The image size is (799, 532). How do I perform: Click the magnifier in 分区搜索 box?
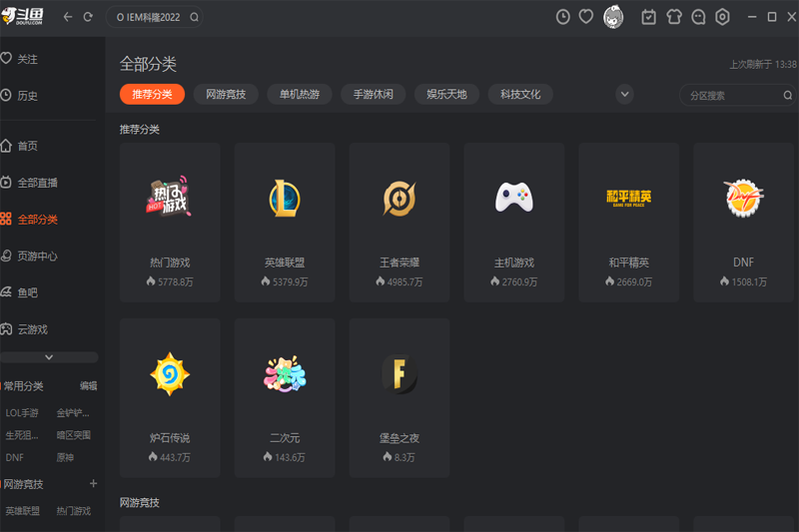pyautogui.click(x=787, y=95)
